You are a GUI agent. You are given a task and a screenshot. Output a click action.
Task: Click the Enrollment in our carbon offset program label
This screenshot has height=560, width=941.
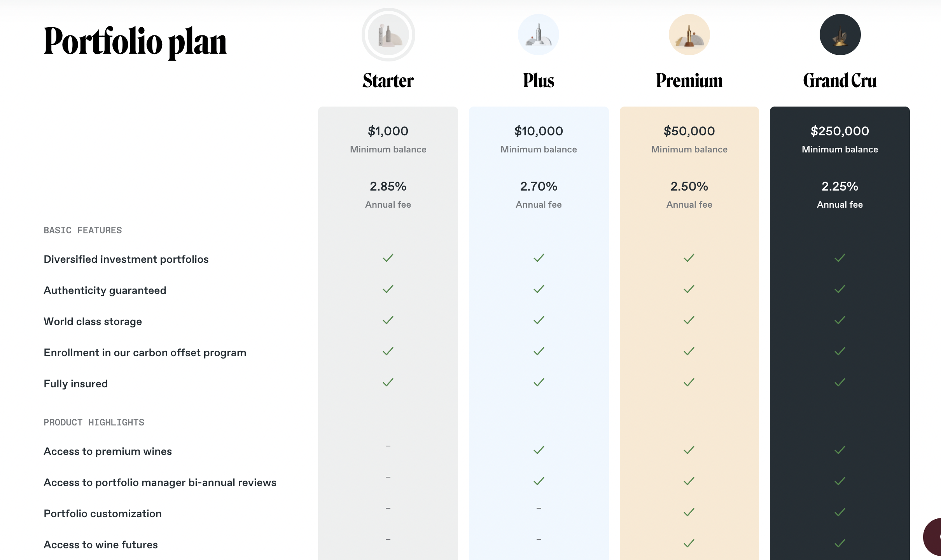[x=145, y=353]
